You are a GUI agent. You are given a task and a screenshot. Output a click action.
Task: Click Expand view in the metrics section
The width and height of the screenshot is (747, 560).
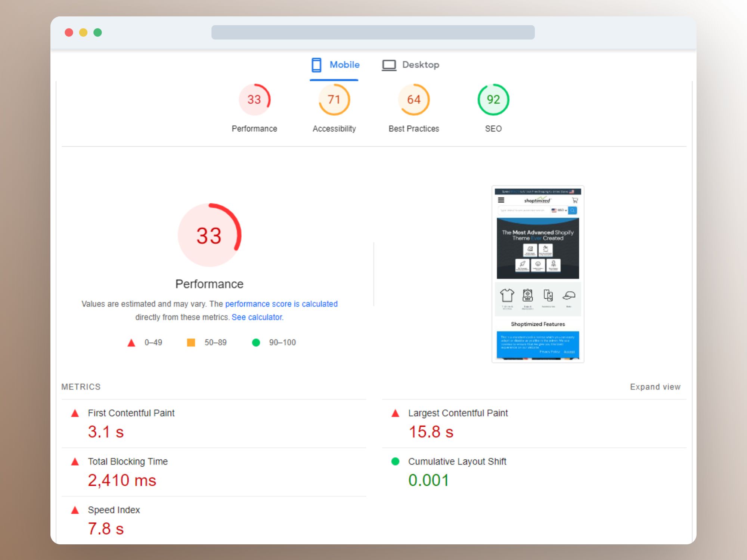(655, 387)
